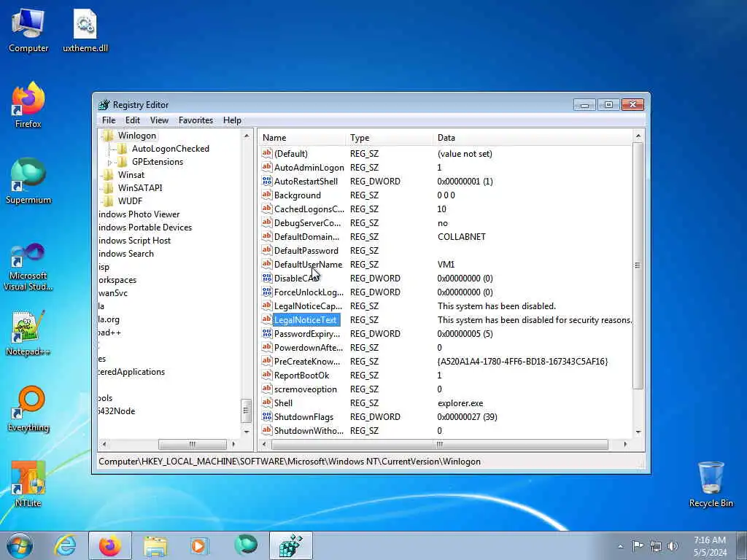This screenshot has width=747, height=560.
Task: Select the DebugServerCo... value
Action: click(307, 223)
